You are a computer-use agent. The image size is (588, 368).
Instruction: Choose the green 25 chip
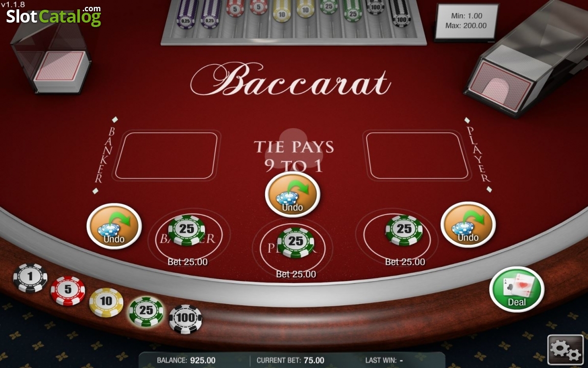click(x=146, y=311)
